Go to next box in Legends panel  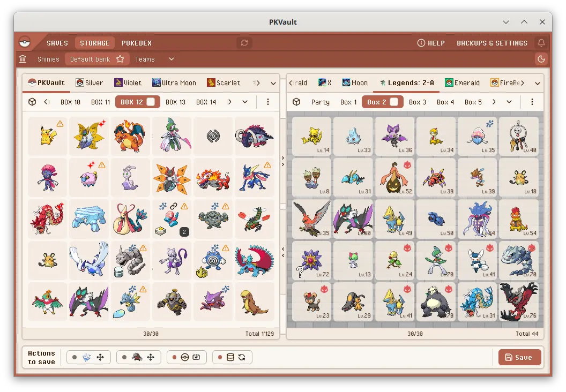coord(494,102)
